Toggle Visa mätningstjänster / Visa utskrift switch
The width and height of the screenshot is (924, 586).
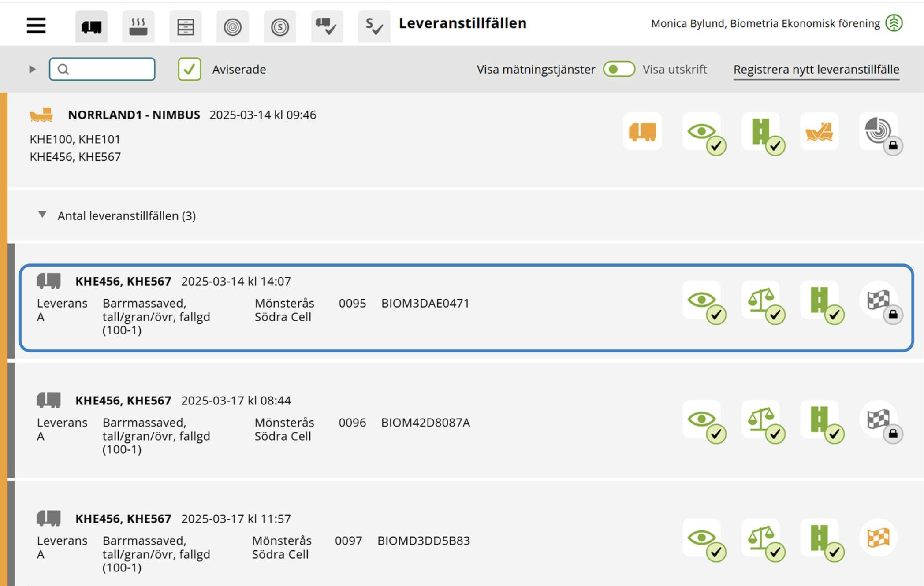click(619, 69)
